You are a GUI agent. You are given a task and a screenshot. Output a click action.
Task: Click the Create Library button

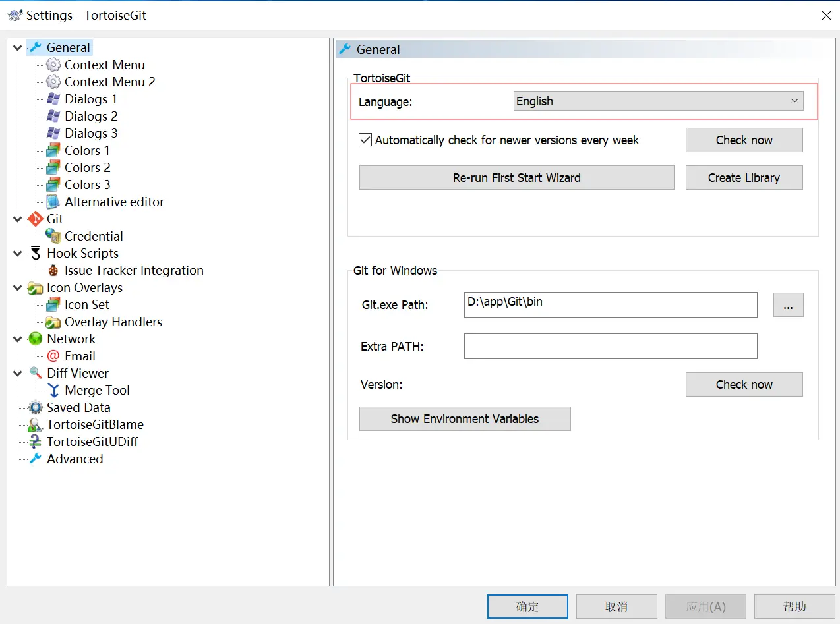point(744,177)
